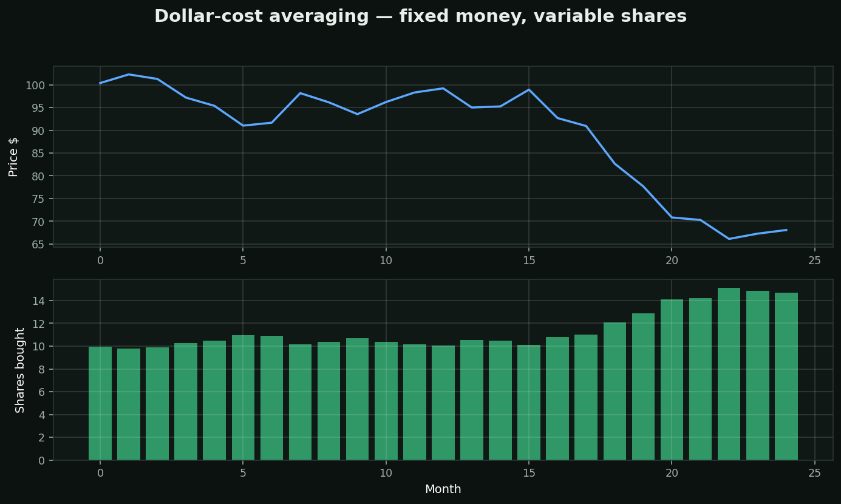
Task: Select the shares bar for month 10
Action: 386,401
